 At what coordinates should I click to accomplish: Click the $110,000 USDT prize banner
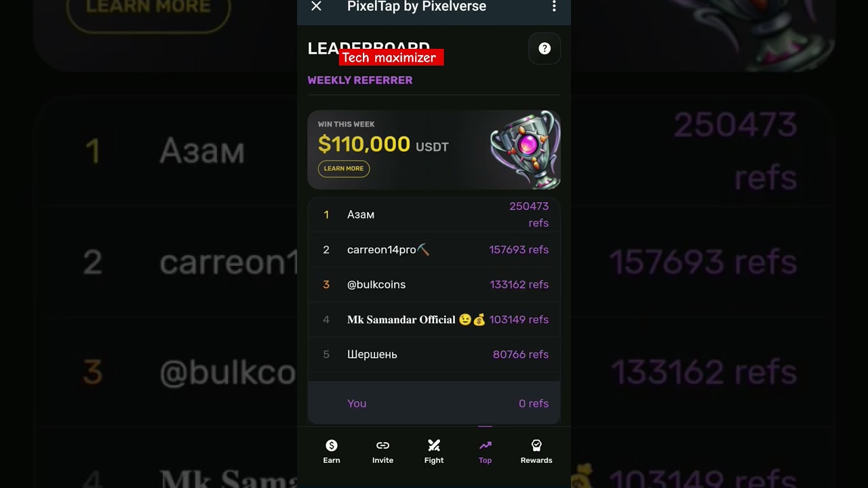434,150
